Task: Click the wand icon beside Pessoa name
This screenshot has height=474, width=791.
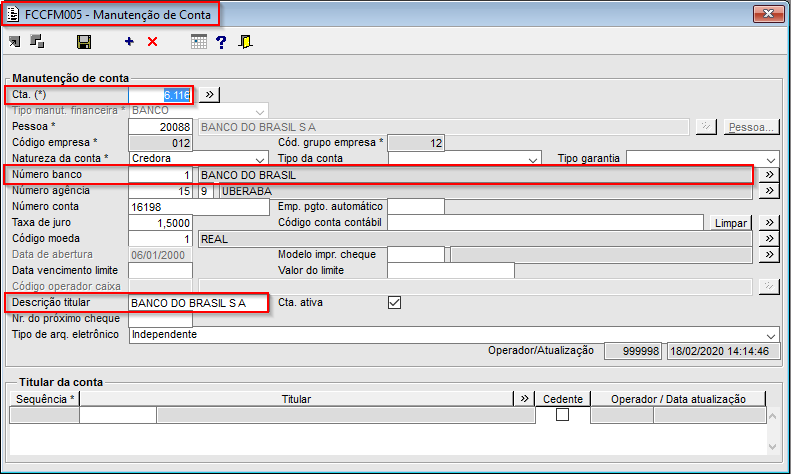Action: [706, 127]
